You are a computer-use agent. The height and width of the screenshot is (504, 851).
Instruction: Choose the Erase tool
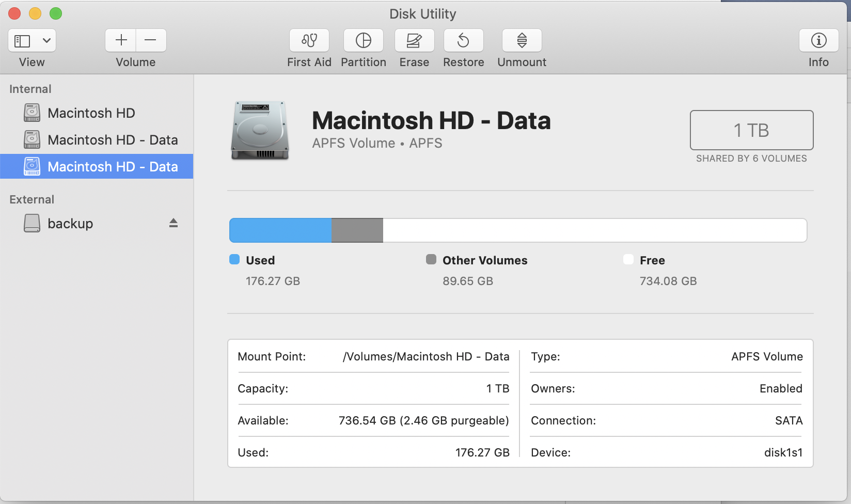(414, 40)
